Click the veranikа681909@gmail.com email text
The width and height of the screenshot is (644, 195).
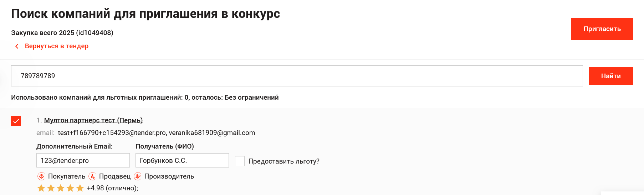pyautogui.click(x=212, y=133)
